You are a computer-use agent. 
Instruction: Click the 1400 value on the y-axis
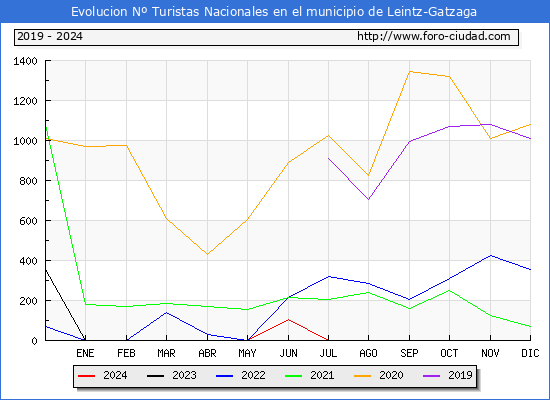[x=25, y=61]
